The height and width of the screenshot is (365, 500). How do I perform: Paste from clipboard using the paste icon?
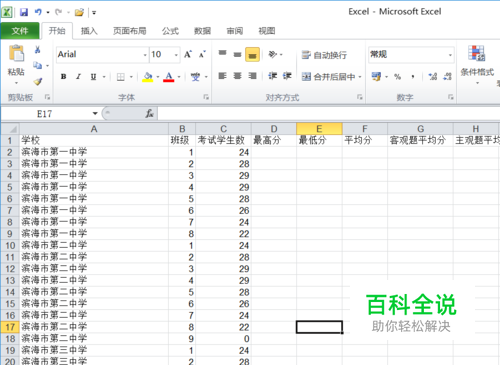pyautogui.click(x=16, y=53)
